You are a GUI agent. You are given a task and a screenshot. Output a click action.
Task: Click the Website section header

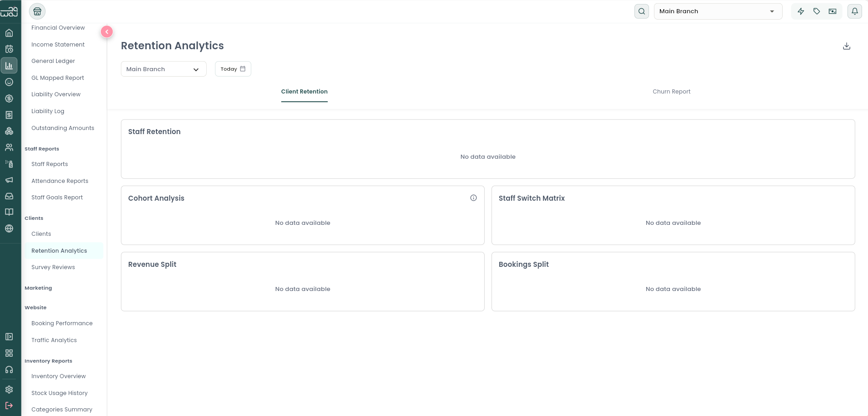36,307
